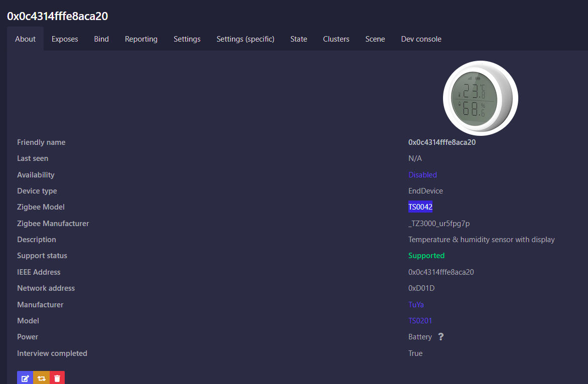Open the Bind tab
The height and width of the screenshot is (384, 588).
click(101, 39)
